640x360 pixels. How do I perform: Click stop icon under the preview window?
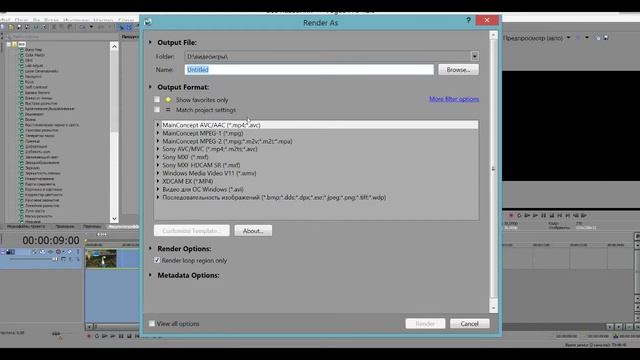pos(552,215)
